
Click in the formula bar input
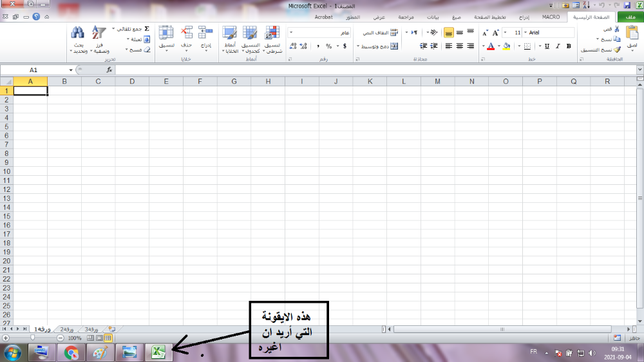click(x=375, y=70)
